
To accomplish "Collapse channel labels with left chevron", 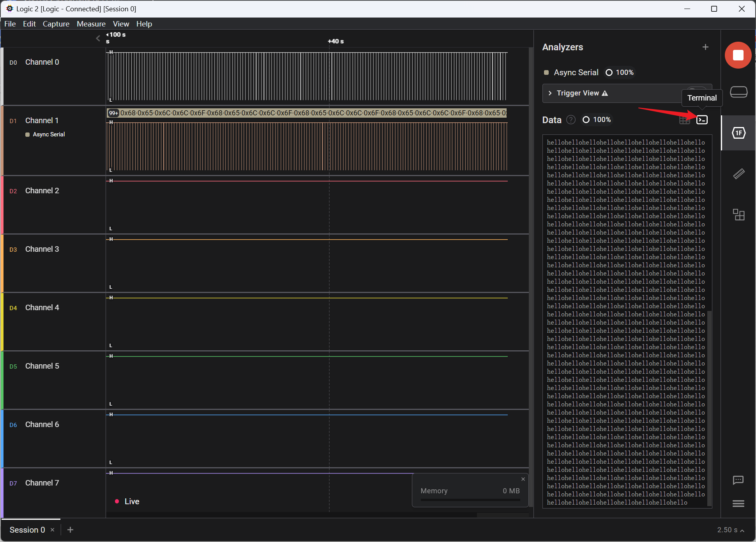I will tap(98, 38).
